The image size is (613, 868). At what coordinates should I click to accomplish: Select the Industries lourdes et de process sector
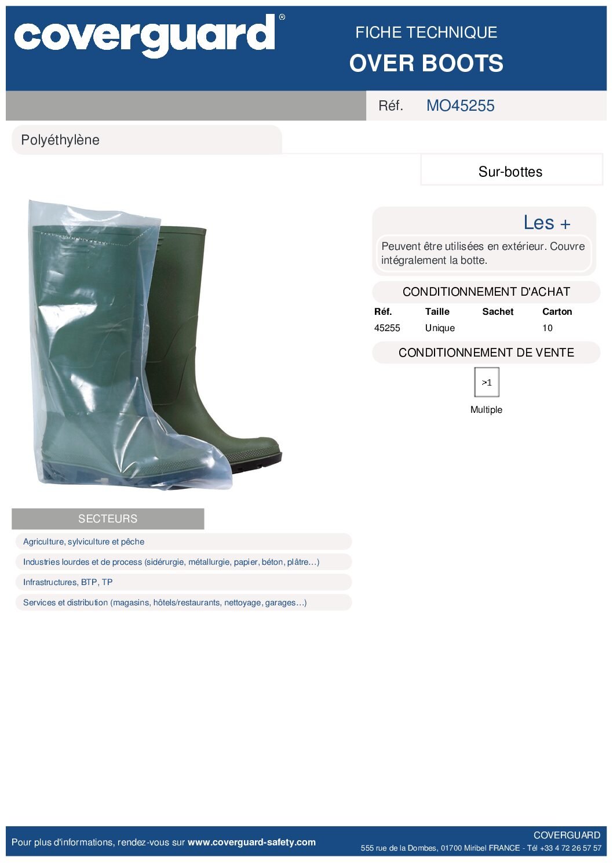[x=183, y=562]
